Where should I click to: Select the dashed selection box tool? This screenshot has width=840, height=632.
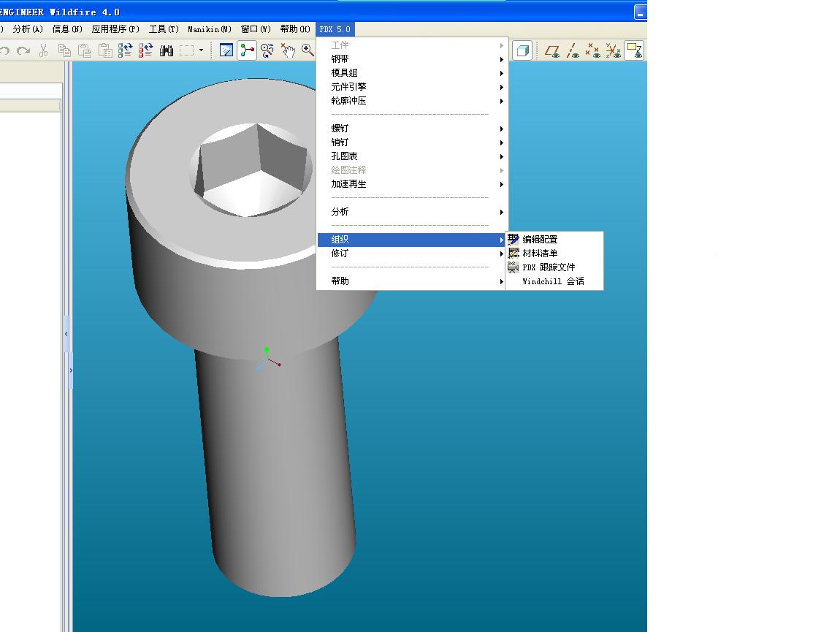point(186,51)
